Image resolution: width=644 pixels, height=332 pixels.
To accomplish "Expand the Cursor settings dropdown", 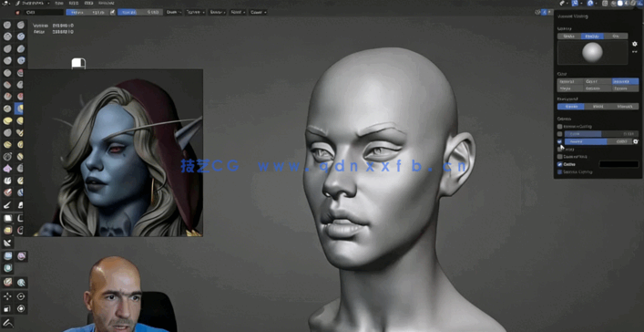I will 259,13.
